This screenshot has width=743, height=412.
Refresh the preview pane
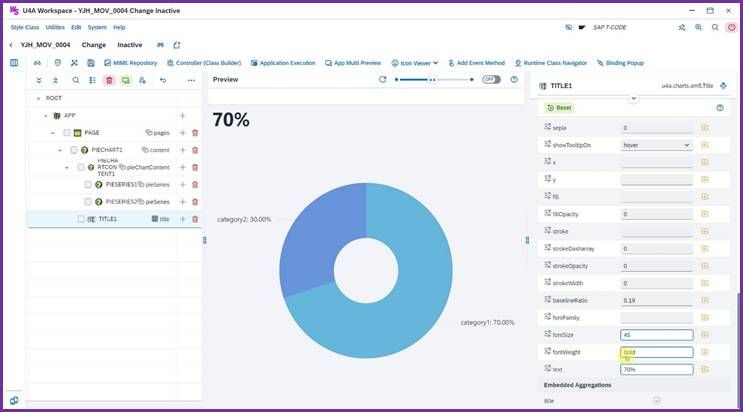coord(382,79)
